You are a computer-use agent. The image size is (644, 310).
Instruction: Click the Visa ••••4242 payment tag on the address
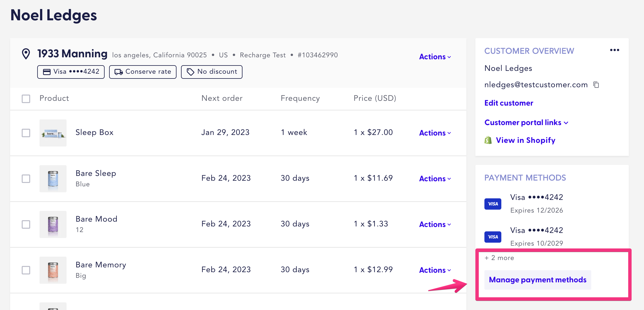[x=71, y=72]
